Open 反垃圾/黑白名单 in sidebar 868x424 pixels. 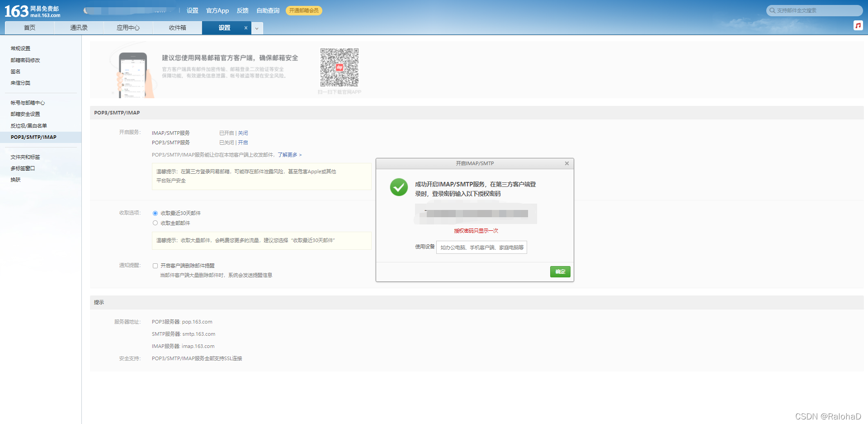click(x=28, y=126)
